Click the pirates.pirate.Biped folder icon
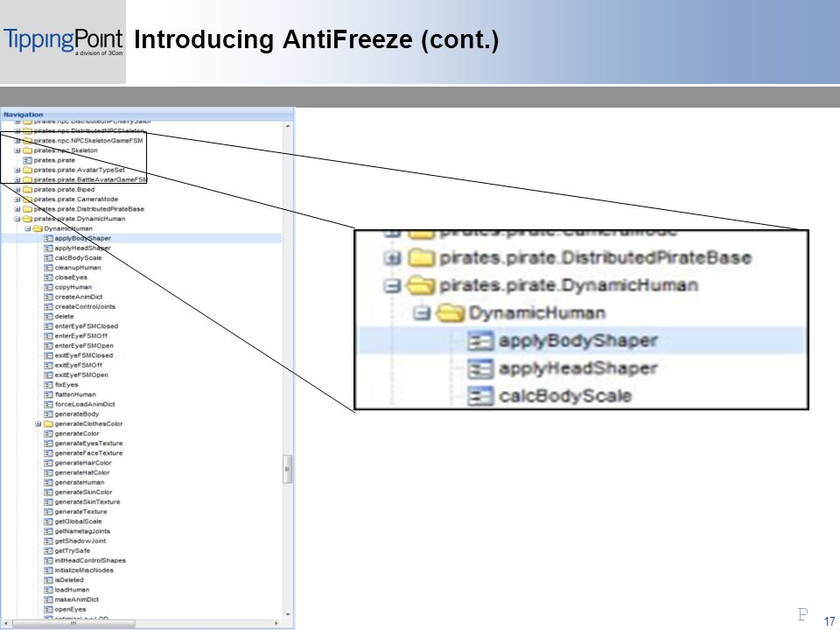 pos(27,190)
